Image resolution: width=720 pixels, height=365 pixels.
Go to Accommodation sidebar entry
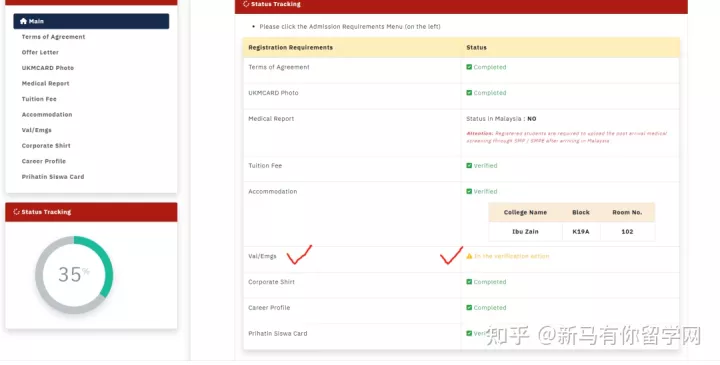tap(47, 115)
